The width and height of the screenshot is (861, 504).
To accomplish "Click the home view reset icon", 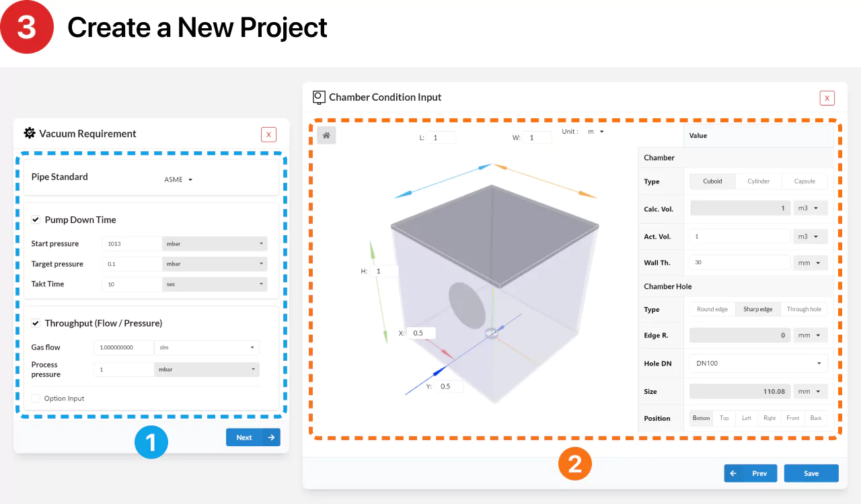I will (326, 135).
